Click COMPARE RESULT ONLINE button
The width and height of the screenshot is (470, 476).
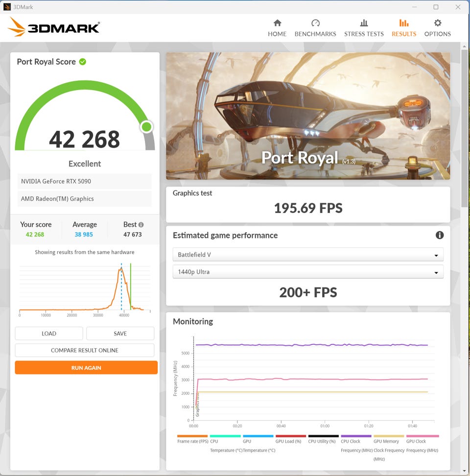(84, 350)
